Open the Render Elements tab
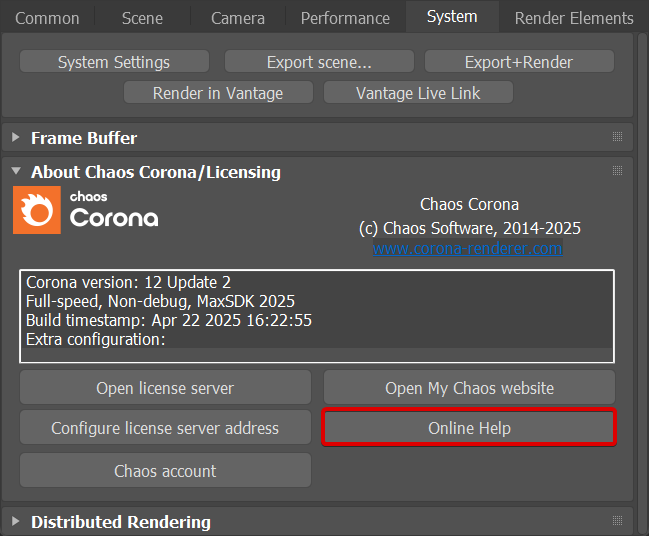Screen dimensions: 649x536 coord(574,18)
